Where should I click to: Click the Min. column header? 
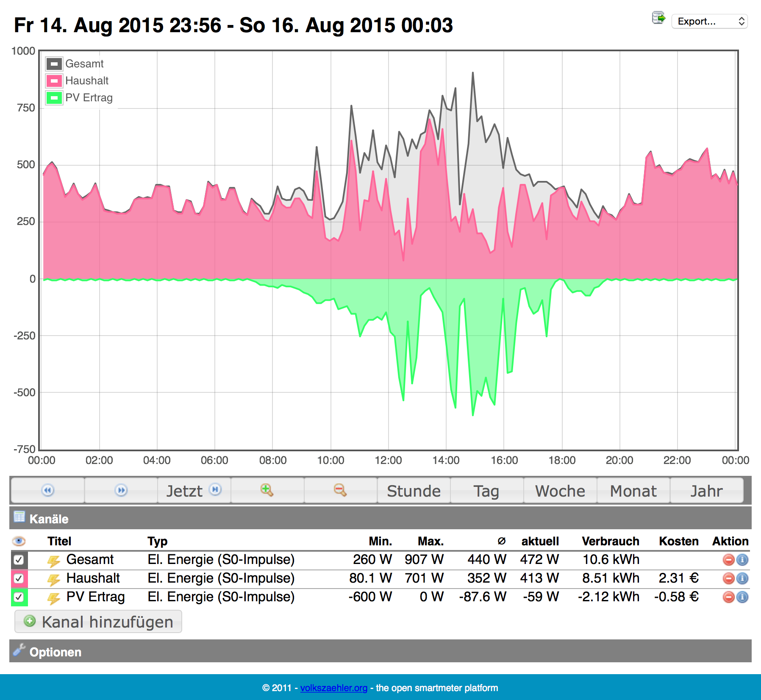[x=380, y=541]
